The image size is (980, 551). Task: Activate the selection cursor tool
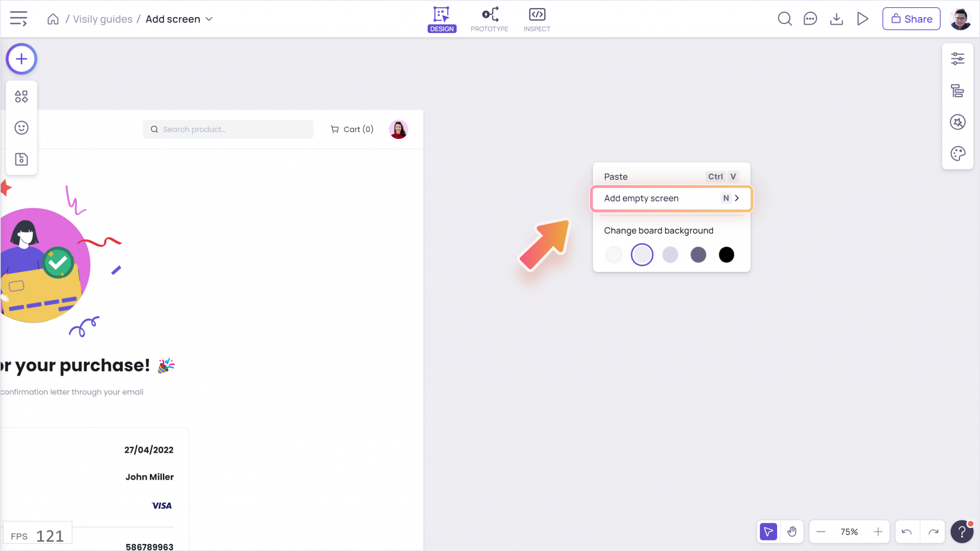(768, 531)
